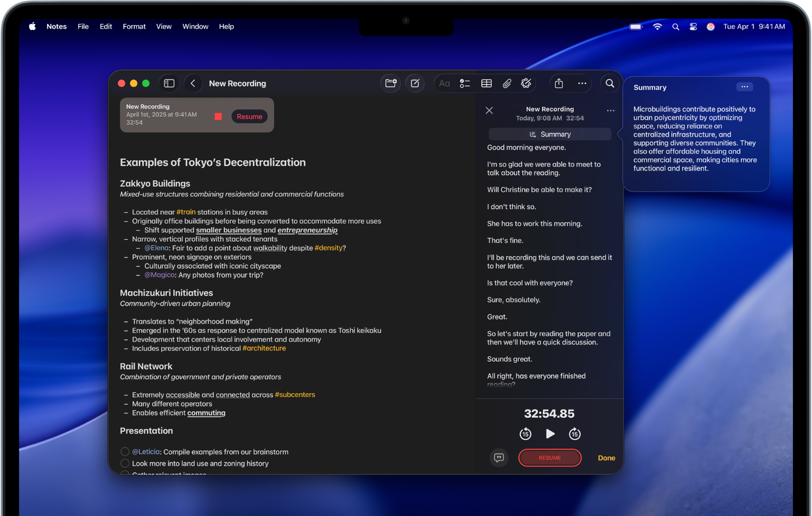The image size is (812, 516).
Task: Stop recording with red square
Action: 218,116
